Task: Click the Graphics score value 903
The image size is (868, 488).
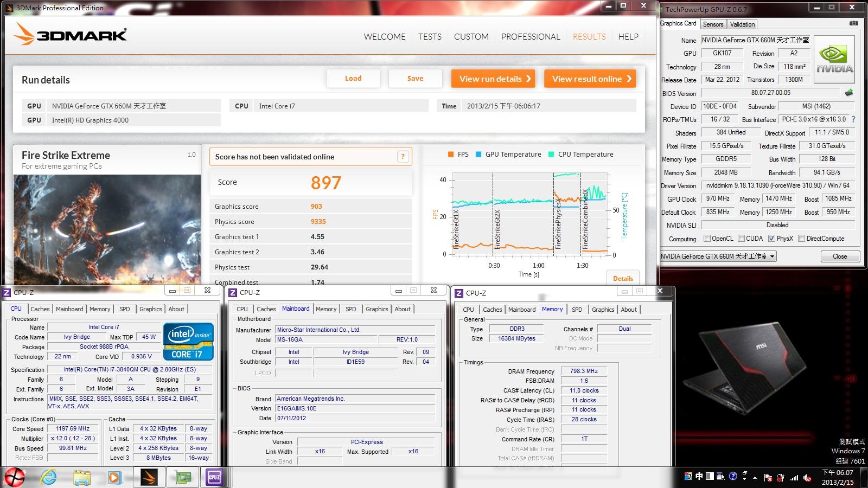Action: point(316,207)
